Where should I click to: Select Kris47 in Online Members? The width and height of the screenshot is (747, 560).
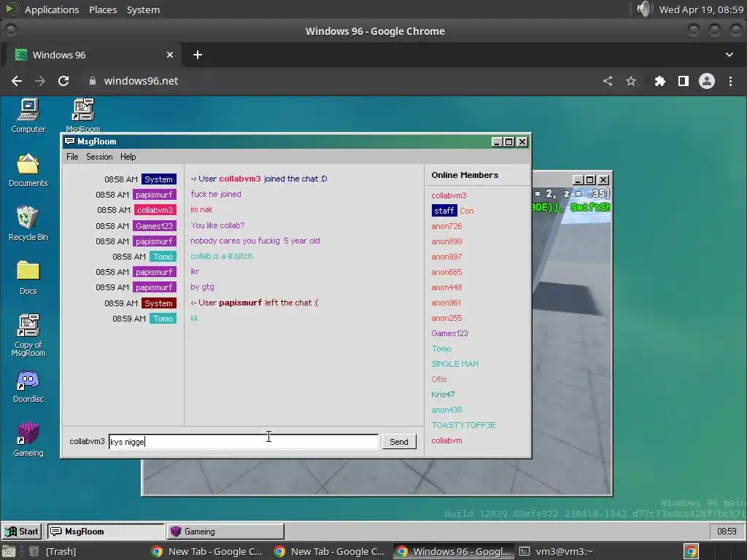[x=443, y=394]
